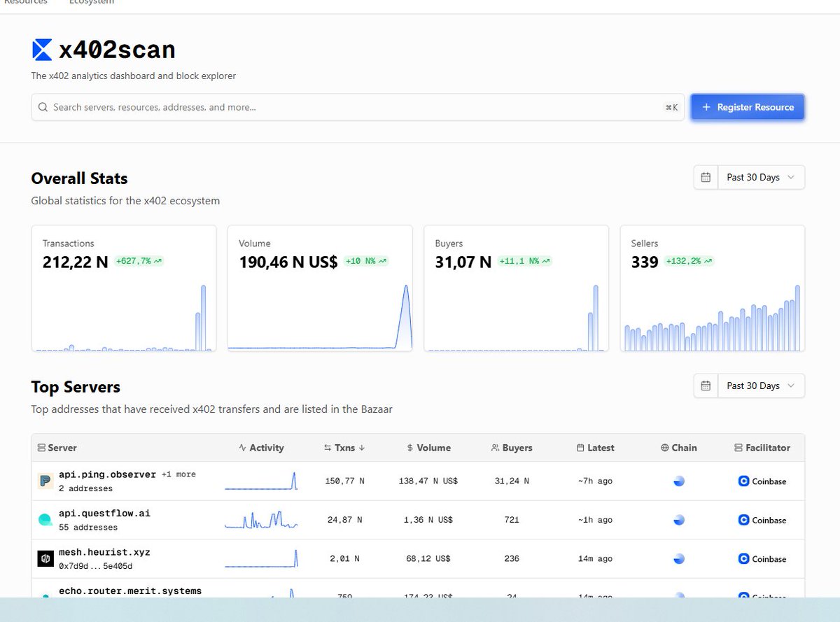Click the 55 addresses text under api.questflow.ai
The image size is (840, 622).
click(x=88, y=528)
